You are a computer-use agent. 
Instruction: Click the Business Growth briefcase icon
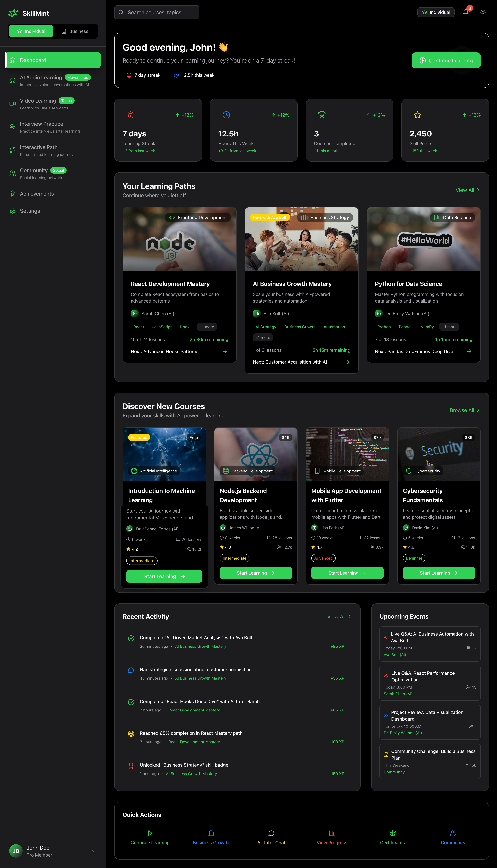(x=211, y=833)
